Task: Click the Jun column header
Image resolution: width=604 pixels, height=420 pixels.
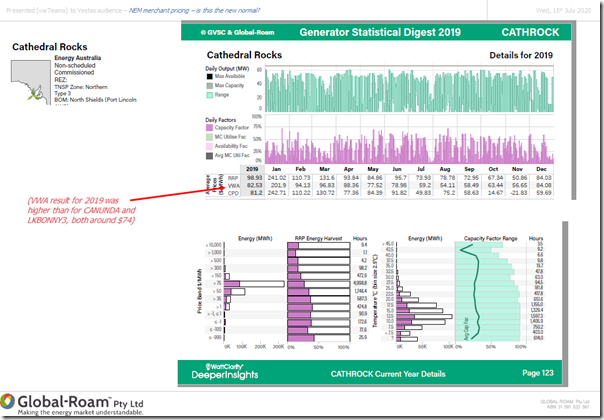Action: (397, 169)
